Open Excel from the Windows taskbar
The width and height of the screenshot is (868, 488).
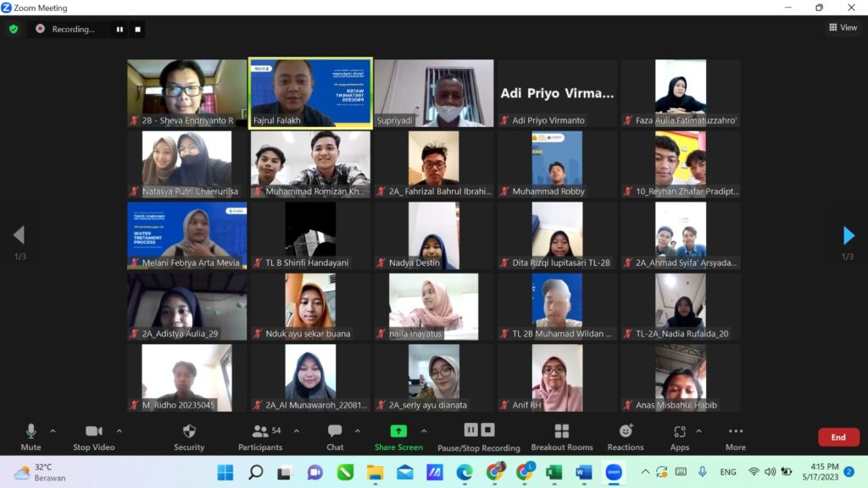coord(554,472)
